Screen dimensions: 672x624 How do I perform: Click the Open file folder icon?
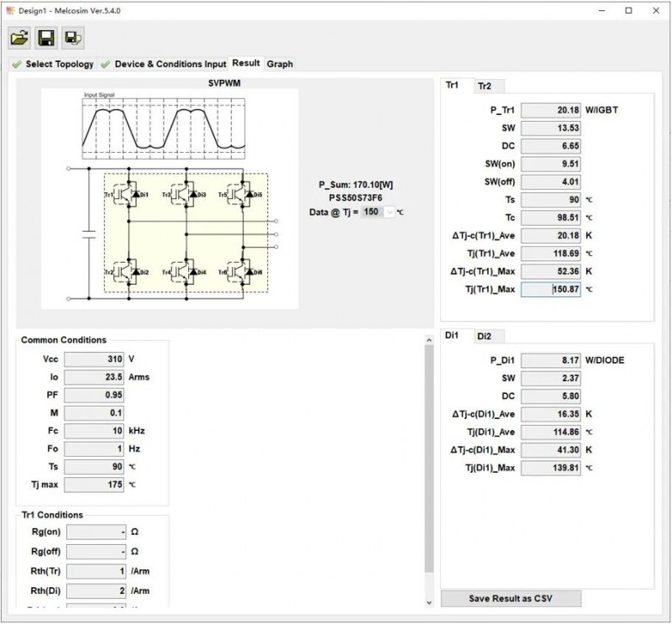pos(19,37)
